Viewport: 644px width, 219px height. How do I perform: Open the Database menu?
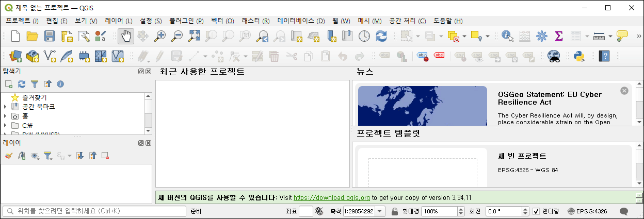(x=301, y=21)
